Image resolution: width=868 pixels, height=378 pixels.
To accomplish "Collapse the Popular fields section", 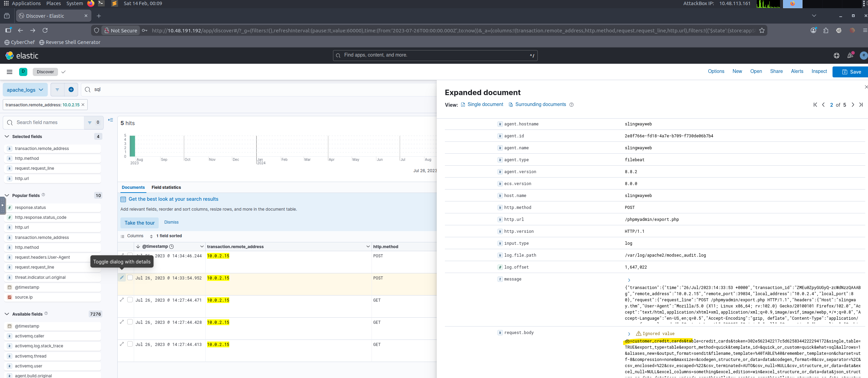I will click(x=7, y=195).
